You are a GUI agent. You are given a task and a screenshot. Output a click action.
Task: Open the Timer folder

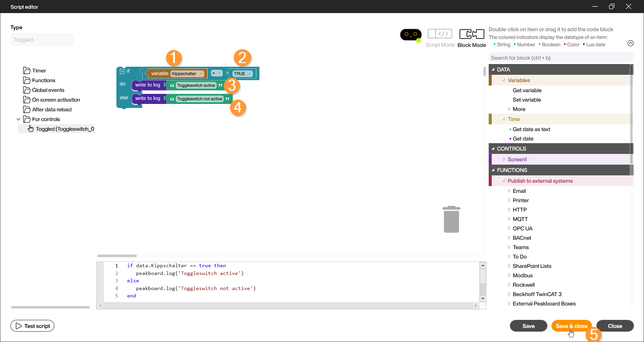click(x=39, y=71)
